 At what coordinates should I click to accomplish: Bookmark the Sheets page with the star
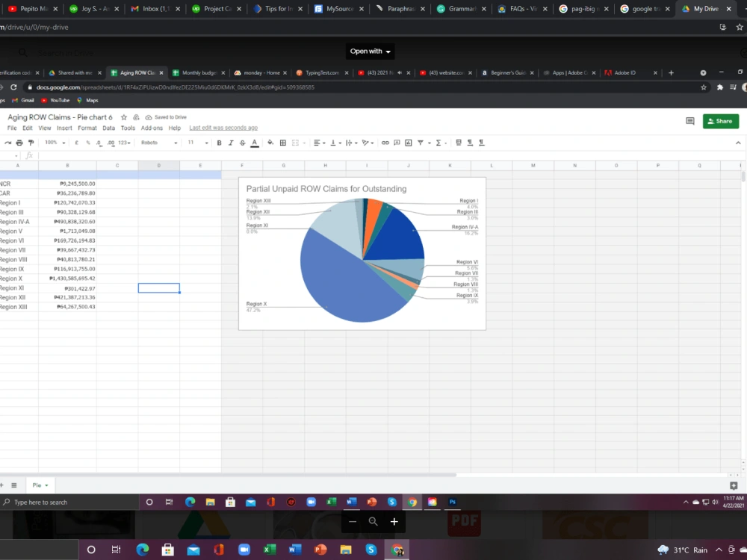703,87
